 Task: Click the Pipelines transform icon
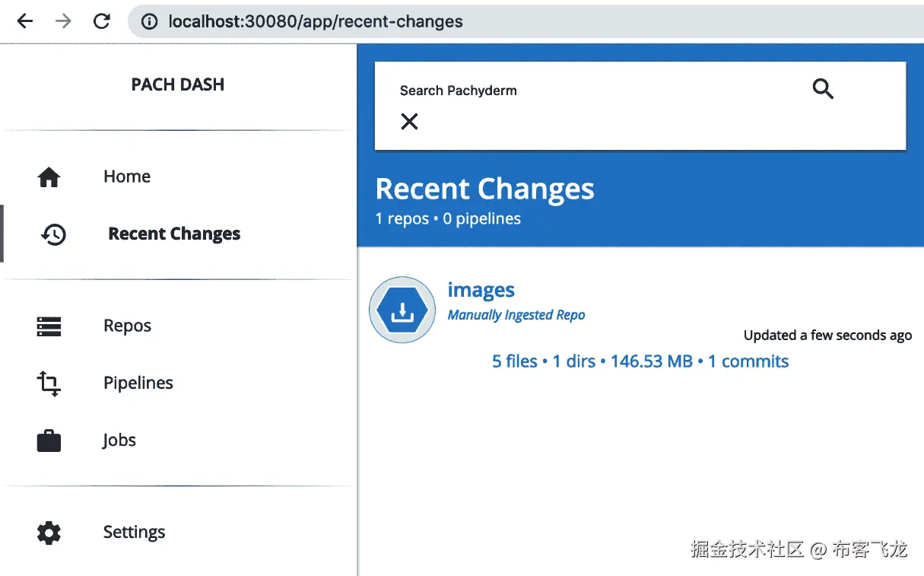pyautogui.click(x=49, y=383)
